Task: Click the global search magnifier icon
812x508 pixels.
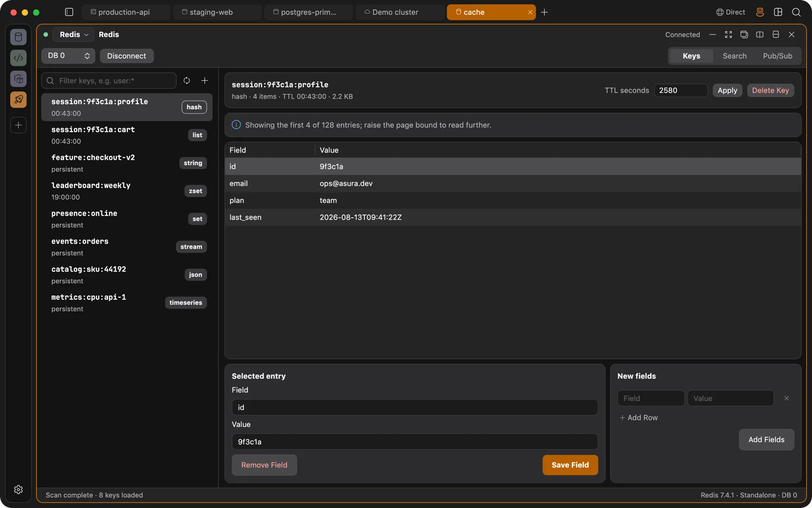Action: pyautogui.click(x=796, y=12)
